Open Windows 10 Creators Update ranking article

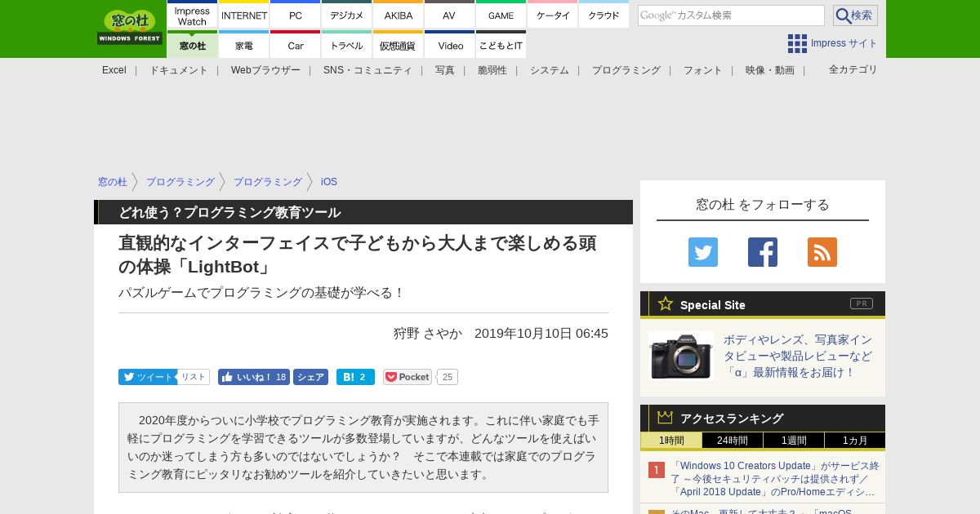[775, 479]
